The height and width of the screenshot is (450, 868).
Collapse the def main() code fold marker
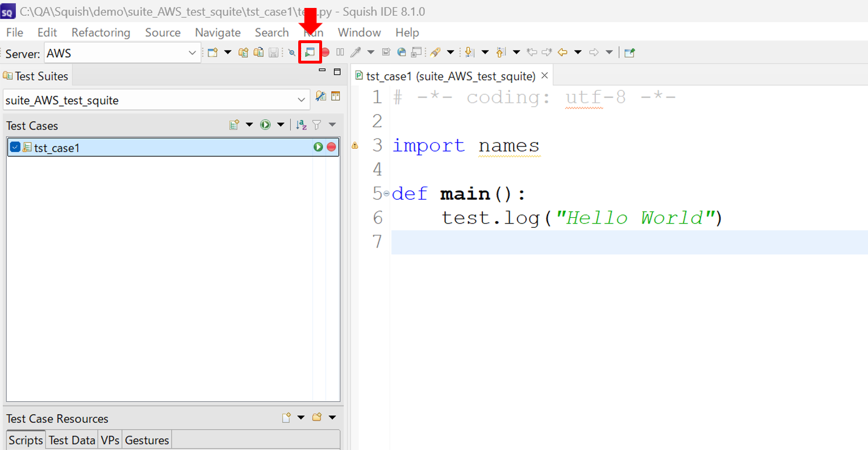tap(387, 194)
